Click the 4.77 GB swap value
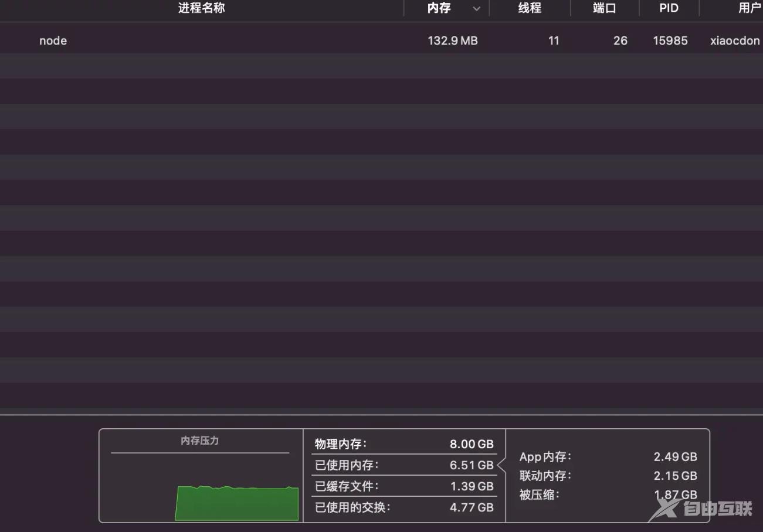 click(x=472, y=507)
